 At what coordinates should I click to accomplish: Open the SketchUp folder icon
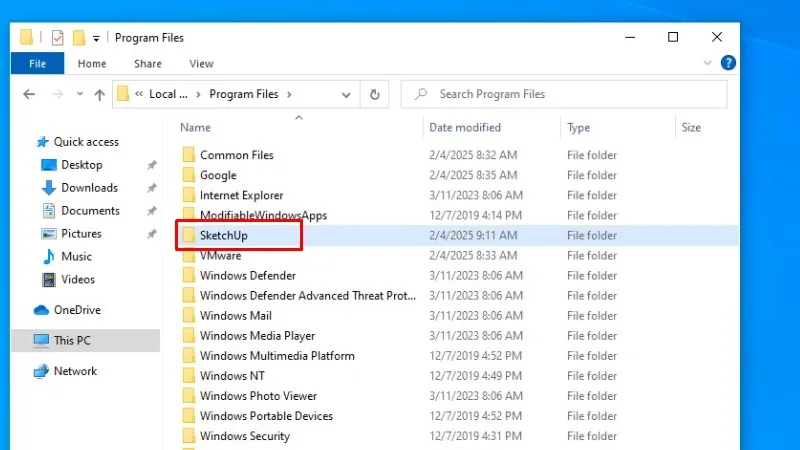tap(189, 235)
